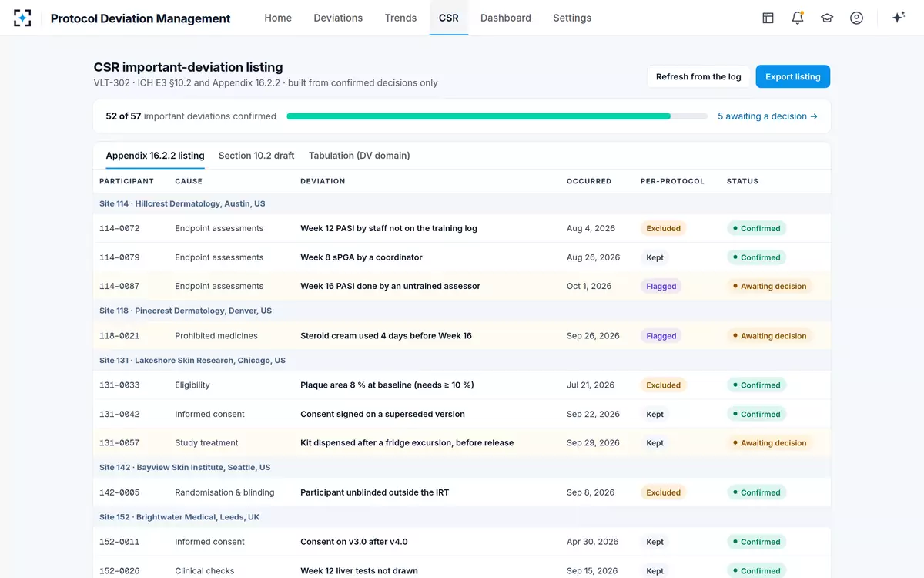Click Excluded badge for 131-0033

click(664, 385)
